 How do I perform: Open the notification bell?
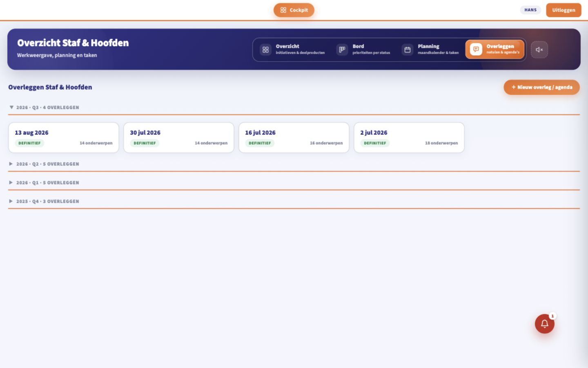pyautogui.click(x=545, y=324)
